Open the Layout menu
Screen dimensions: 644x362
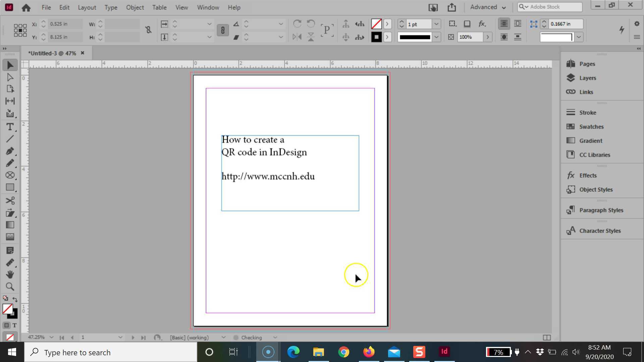(x=87, y=7)
